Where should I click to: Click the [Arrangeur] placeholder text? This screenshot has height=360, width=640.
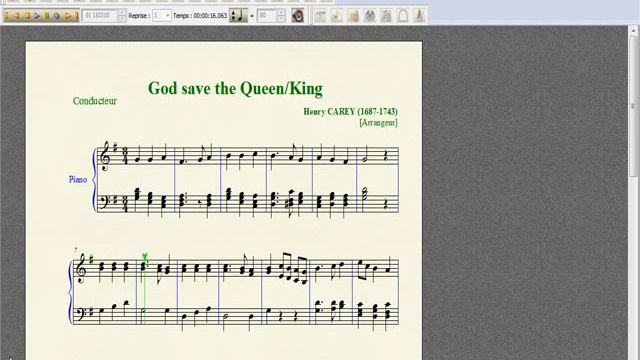point(378,122)
